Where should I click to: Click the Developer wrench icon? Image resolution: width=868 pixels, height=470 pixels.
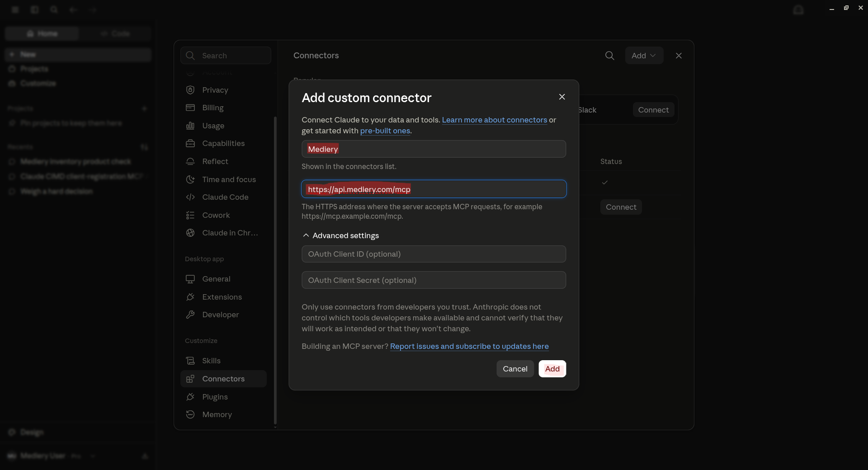coord(190,315)
